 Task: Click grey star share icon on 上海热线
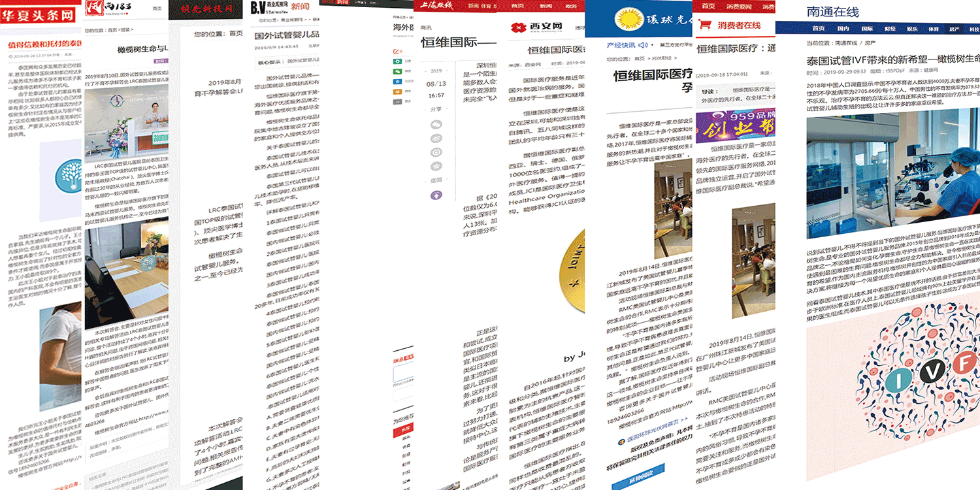(436, 166)
